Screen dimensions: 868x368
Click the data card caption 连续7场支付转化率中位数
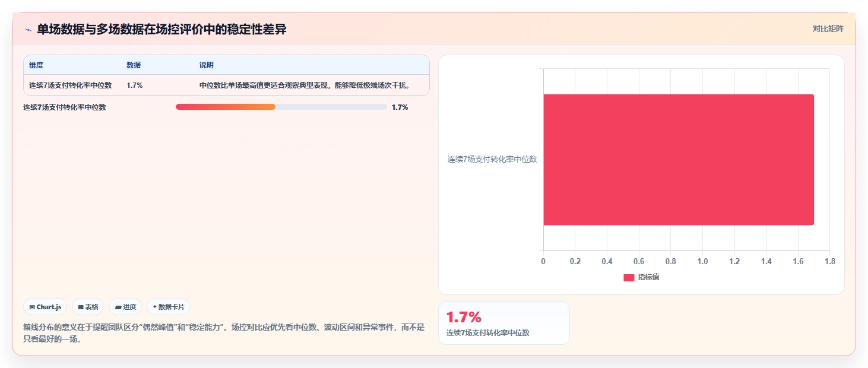[487, 332]
